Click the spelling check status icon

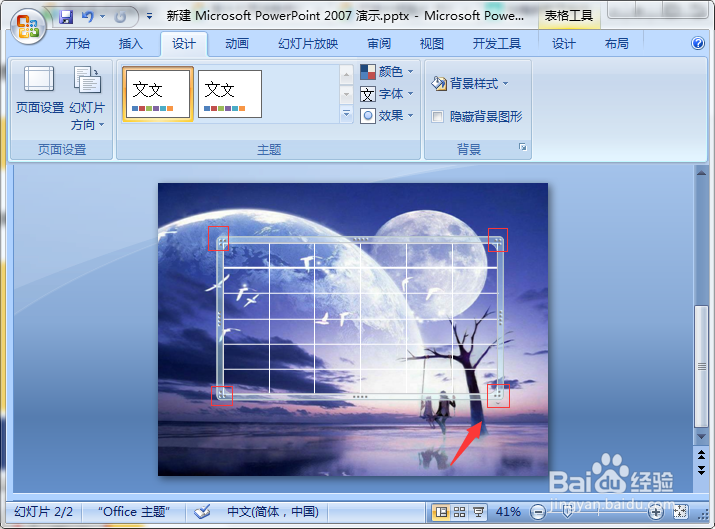click(202, 512)
